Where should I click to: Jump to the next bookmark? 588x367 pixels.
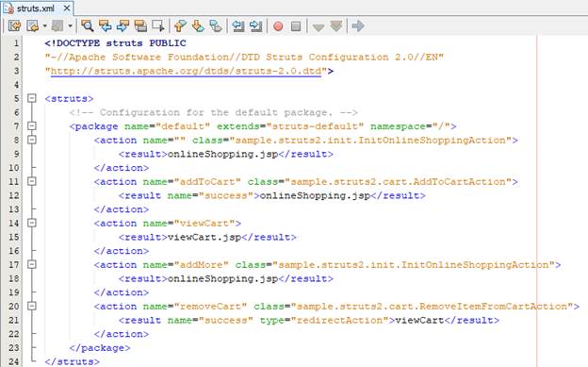coord(198,25)
